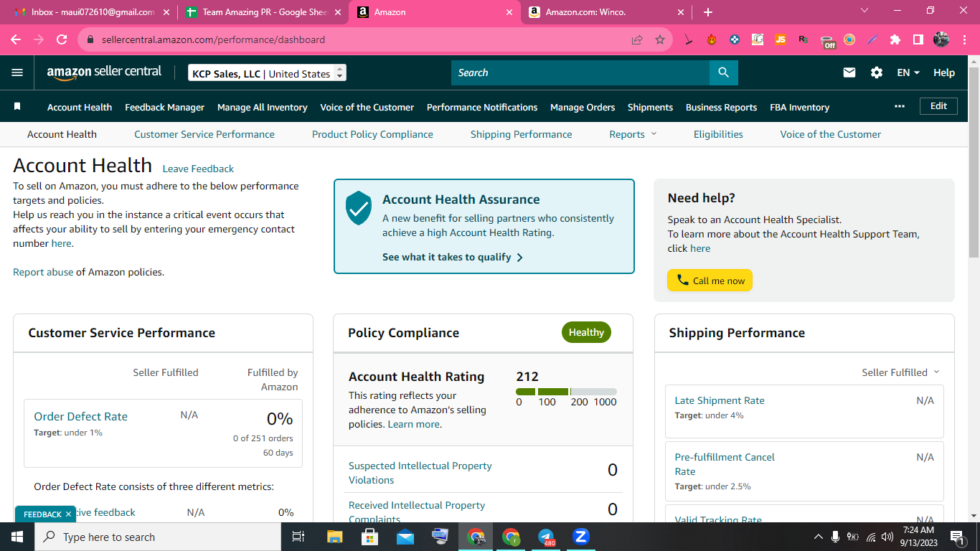This screenshot has width=980, height=551.
Task: Open the Late Shipment Rate link
Action: (x=720, y=400)
